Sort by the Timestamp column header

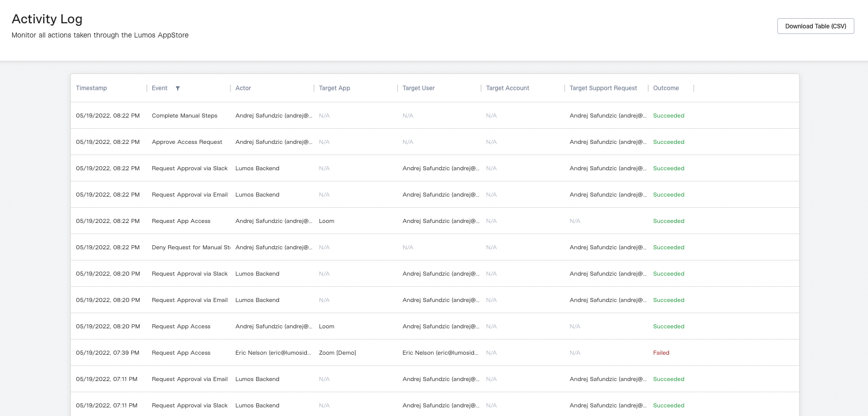pos(92,88)
